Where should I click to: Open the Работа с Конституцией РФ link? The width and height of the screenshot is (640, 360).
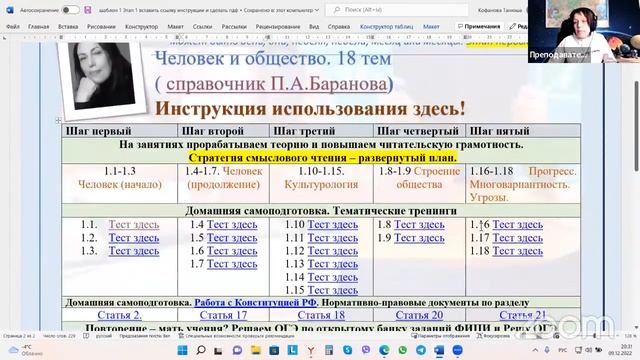coord(256,302)
